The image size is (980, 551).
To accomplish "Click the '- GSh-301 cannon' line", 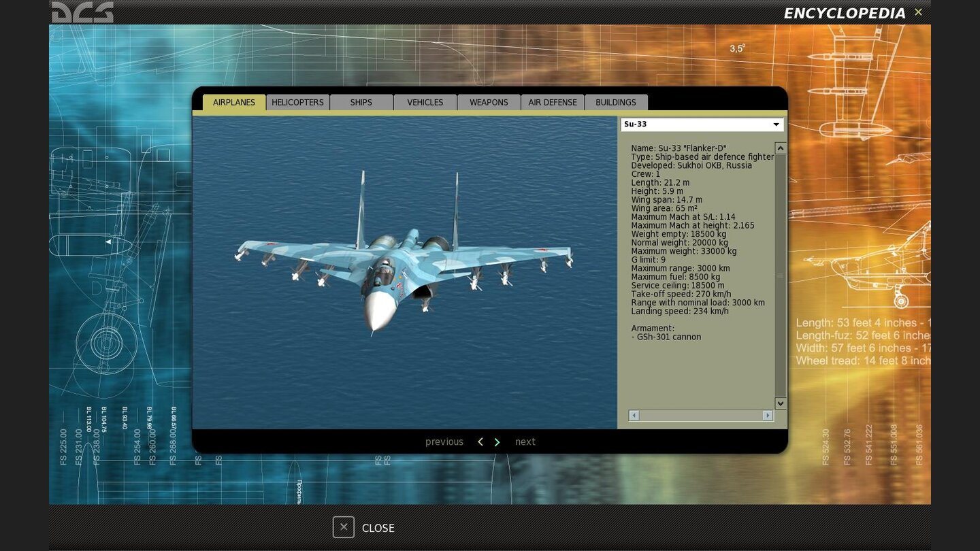I will 666,337.
